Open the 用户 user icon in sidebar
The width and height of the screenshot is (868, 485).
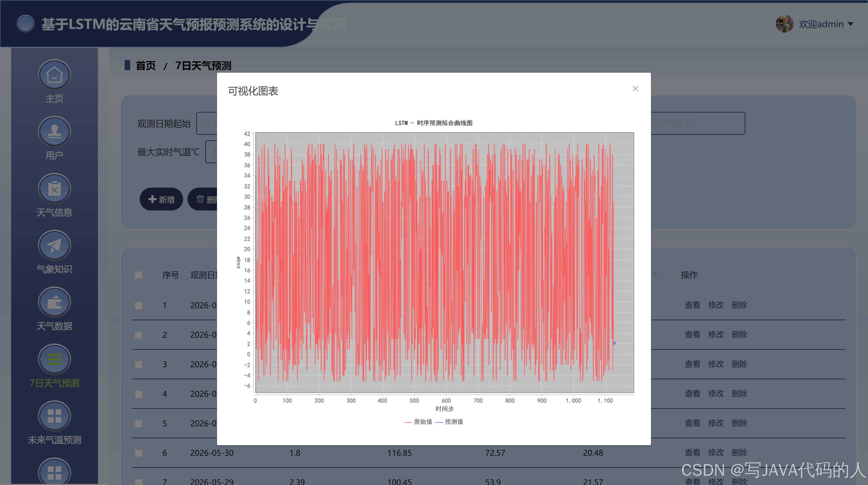(54, 132)
